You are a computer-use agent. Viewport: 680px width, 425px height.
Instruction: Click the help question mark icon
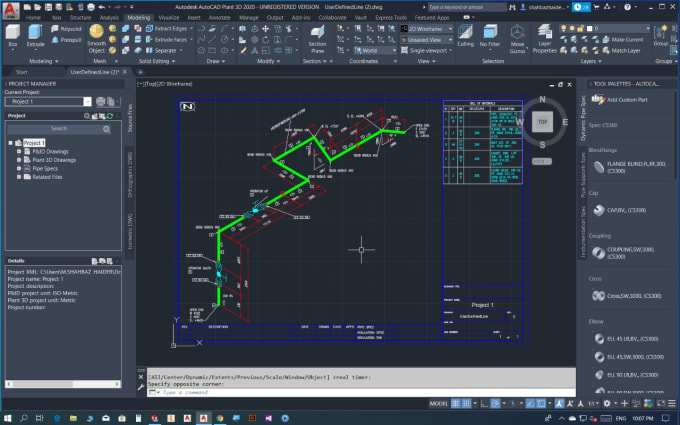click(x=627, y=7)
